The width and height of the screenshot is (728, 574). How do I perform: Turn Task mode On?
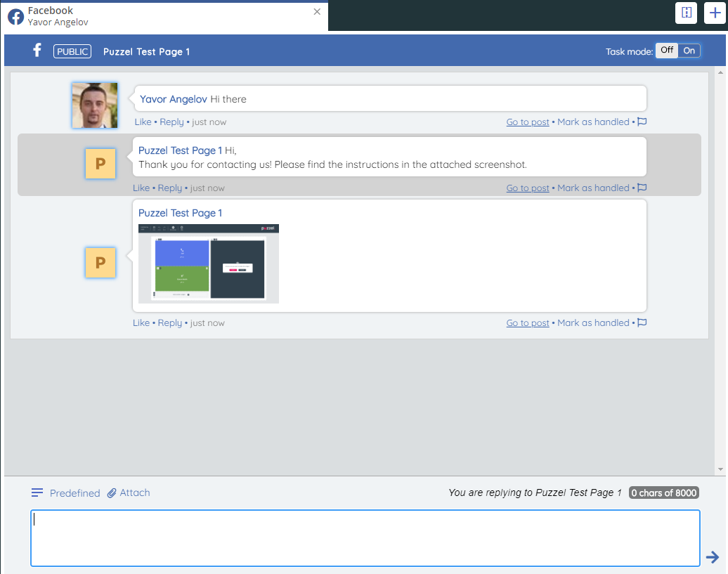689,51
